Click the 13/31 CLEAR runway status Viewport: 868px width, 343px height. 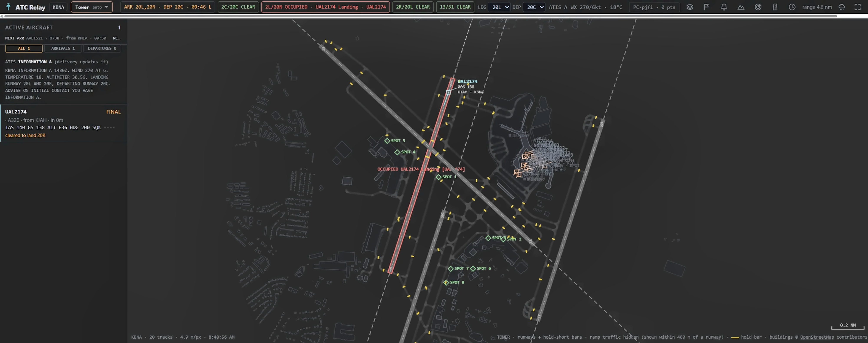[455, 7]
